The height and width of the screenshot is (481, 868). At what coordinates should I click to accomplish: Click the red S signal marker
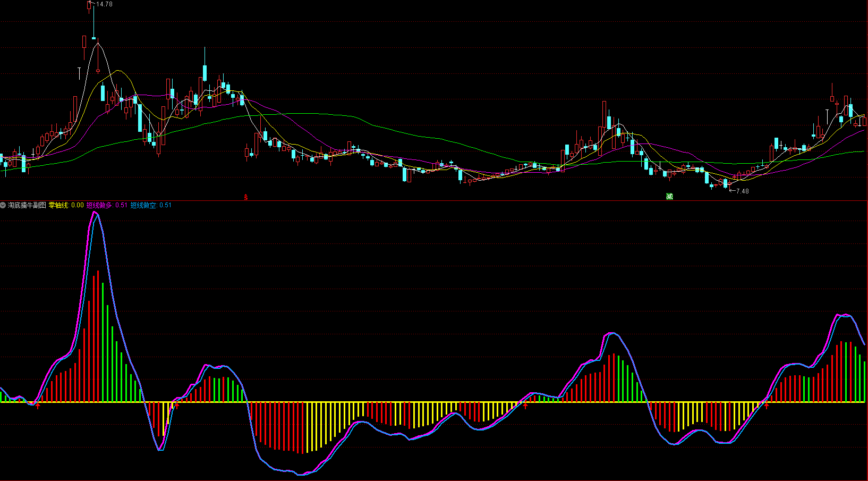coord(245,197)
